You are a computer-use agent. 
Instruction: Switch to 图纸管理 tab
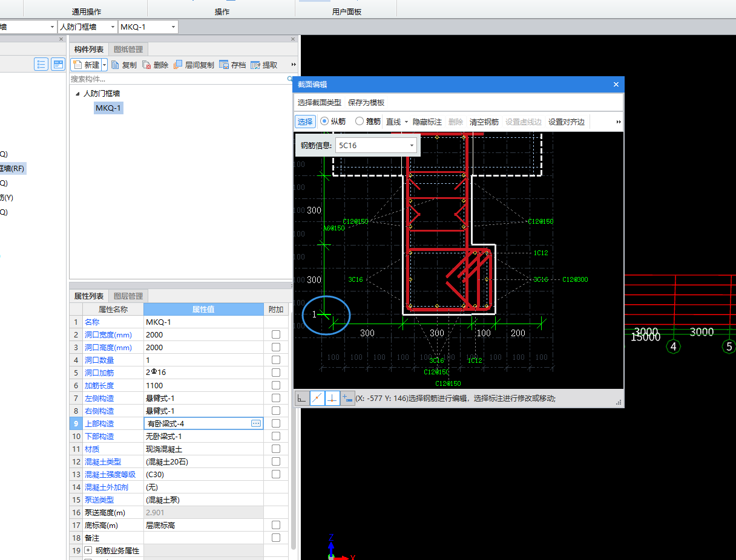tap(128, 50)
